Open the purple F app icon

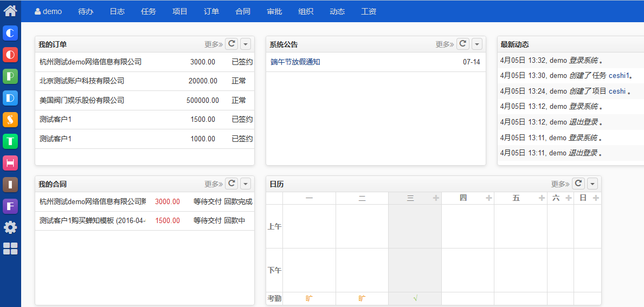pyautogui.click(x=10, y=206)
